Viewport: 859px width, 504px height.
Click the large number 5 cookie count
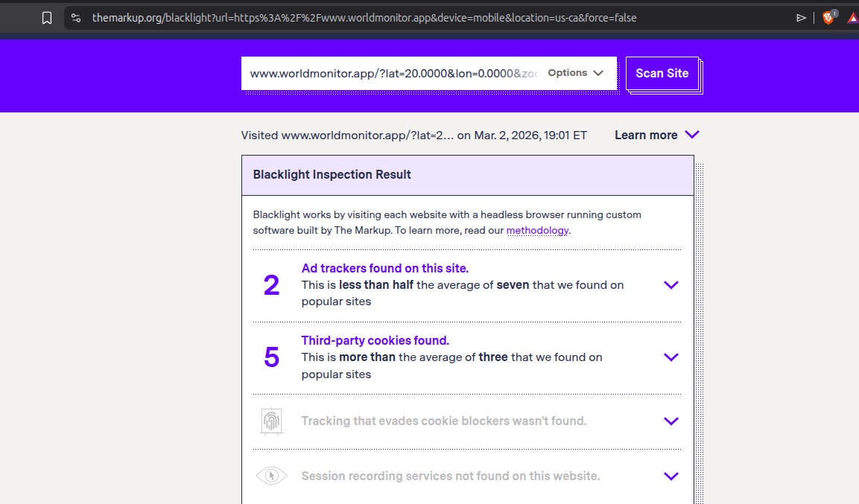[x=271, y=357]
